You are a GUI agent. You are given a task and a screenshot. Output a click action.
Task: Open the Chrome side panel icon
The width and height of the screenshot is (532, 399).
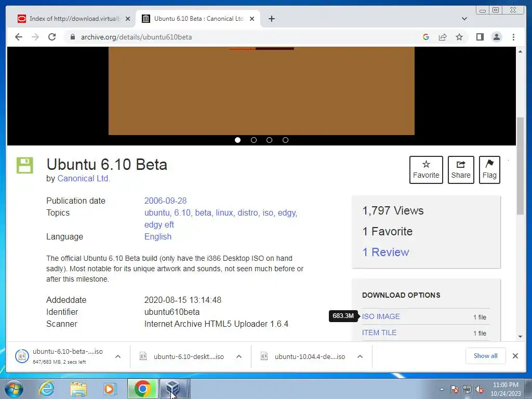[480, 37]
